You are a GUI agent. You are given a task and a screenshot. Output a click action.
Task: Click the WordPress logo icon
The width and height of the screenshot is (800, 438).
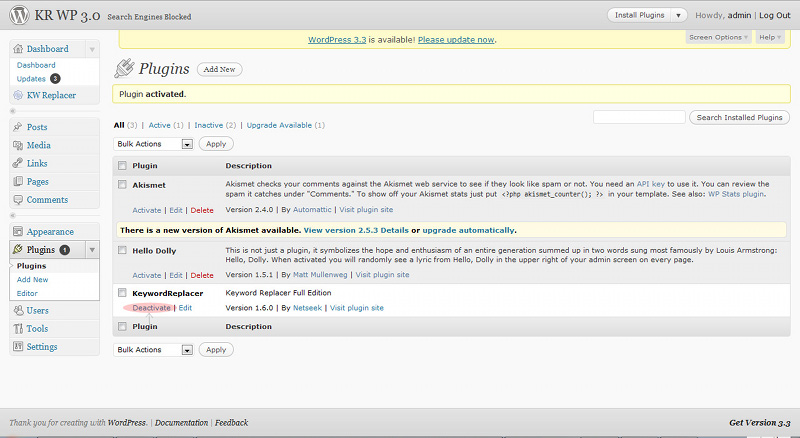(19, 15)
